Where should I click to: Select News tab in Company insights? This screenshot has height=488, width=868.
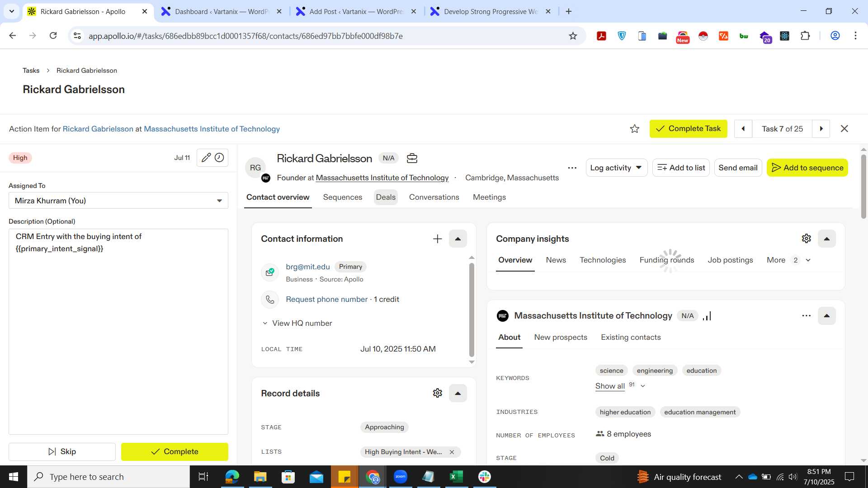coord(556,260)
